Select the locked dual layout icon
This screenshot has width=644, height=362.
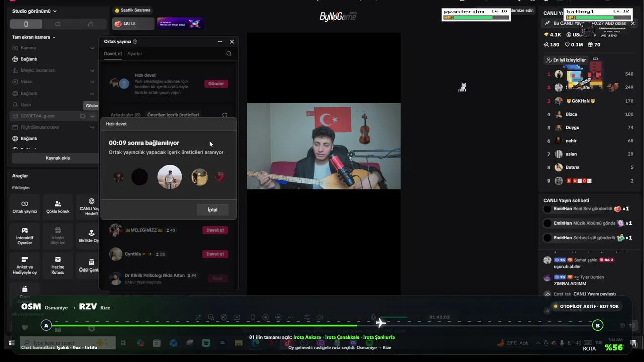tap(90, 24)
